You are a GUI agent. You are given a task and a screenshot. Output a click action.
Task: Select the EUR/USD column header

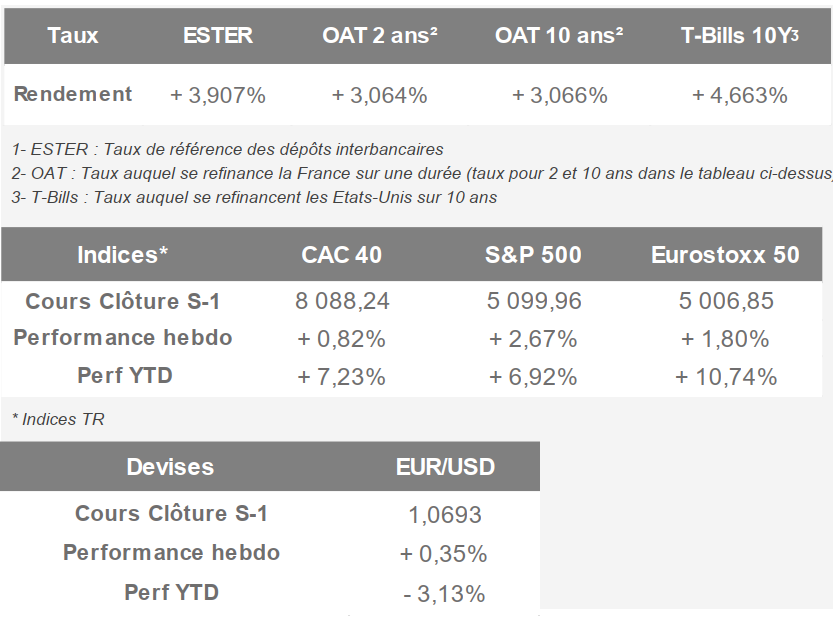click(x=445, y=467)
